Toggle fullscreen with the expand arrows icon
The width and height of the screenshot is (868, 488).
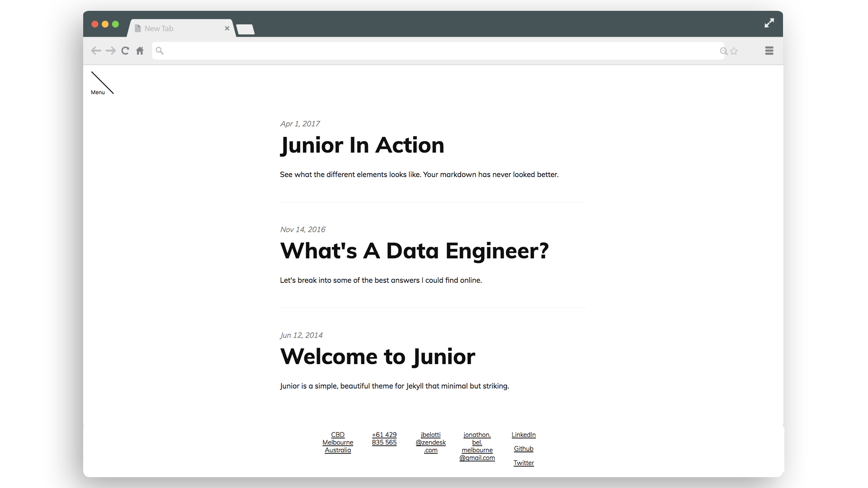pos(769,23)
